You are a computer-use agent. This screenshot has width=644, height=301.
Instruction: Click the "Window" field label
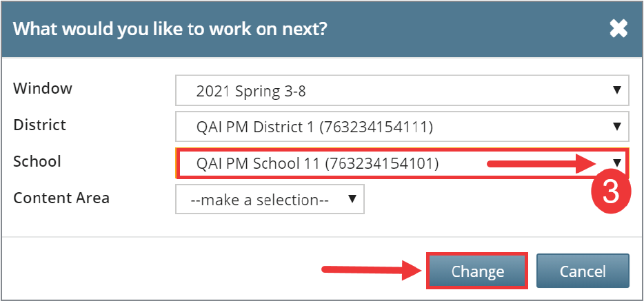[x=43, y=88]
